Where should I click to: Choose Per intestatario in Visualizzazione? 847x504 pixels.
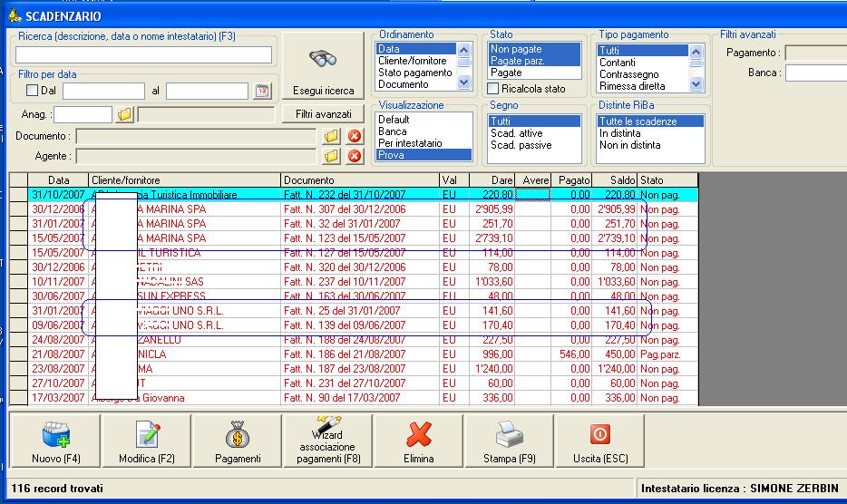pyautogui.click(x=423, y=143)
